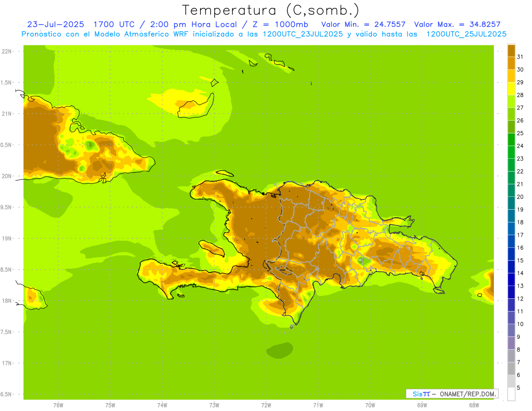Click the '19N' latitude axis label
This screenshot has width=532, height=411.
click(x=7, y=239)
